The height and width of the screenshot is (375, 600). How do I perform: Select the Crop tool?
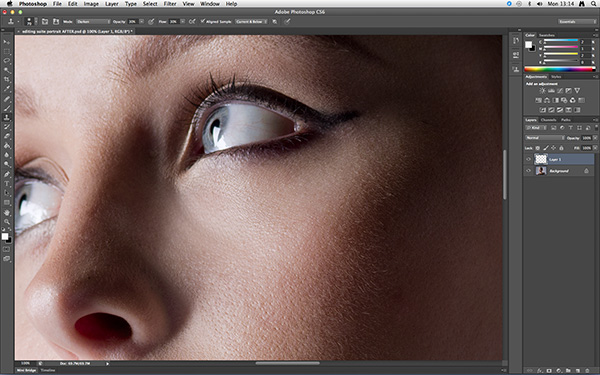click(7, 80)
